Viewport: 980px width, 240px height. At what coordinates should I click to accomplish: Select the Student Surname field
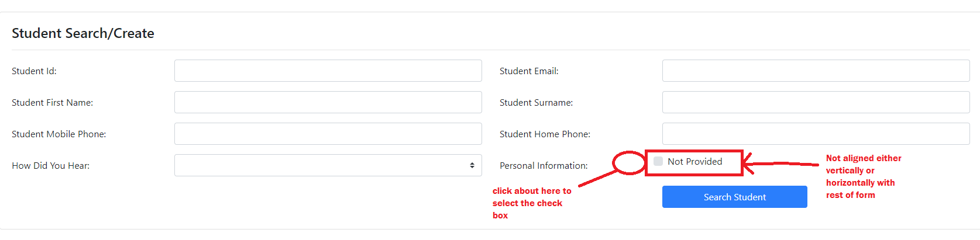point(816,102)
